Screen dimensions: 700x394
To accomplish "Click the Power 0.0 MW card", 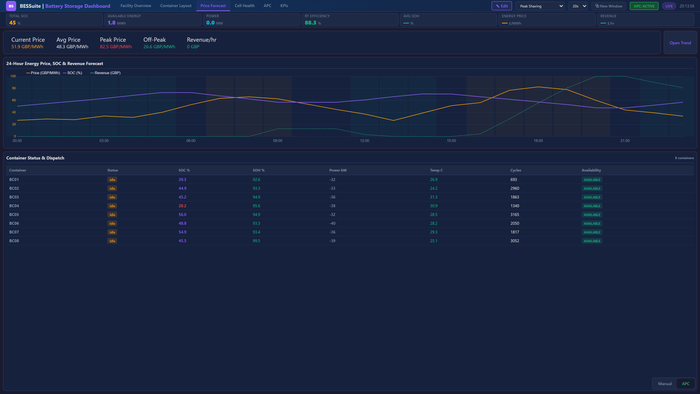I will pyautogui.click(x=251, y=20).
